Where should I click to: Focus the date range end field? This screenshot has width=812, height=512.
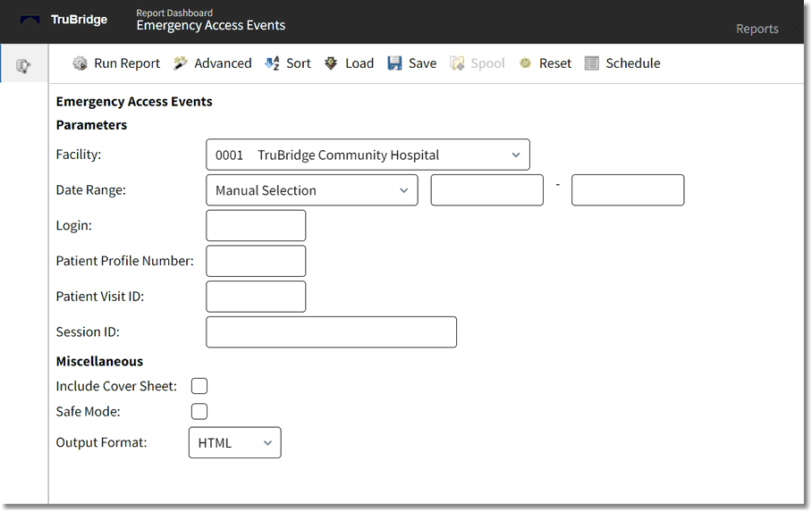coord(628,190)
